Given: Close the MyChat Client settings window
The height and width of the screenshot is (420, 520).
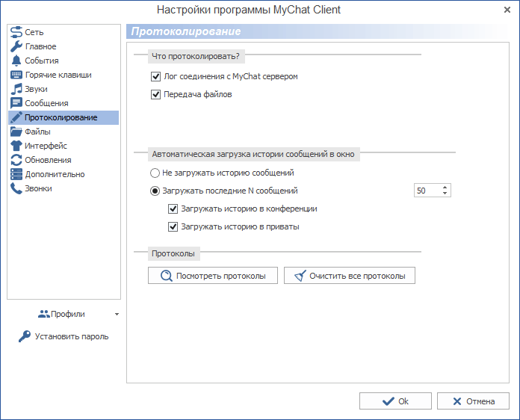Looking at the screenshot, I should pyautogui.click(x=507, y=10).
